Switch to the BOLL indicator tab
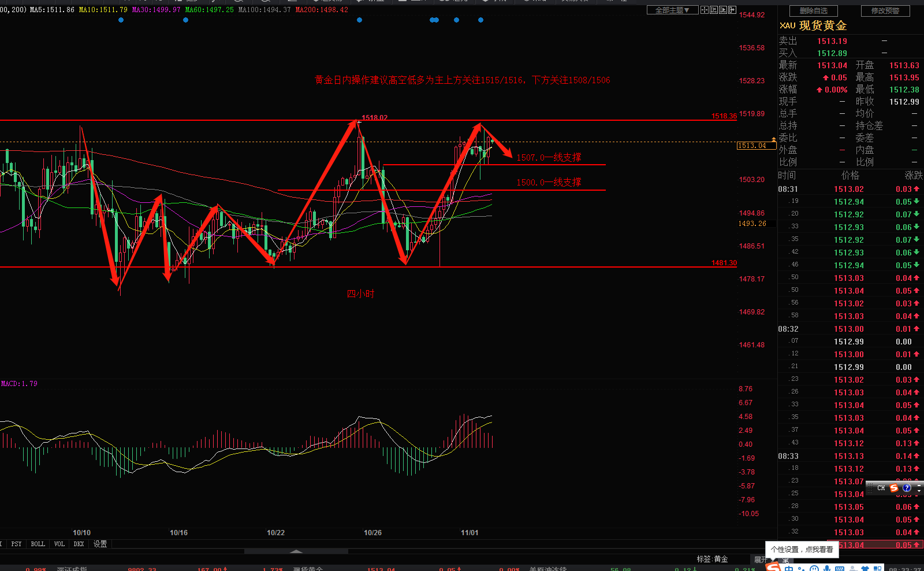Viewport: 924px width, 571px height. (38, 544)
